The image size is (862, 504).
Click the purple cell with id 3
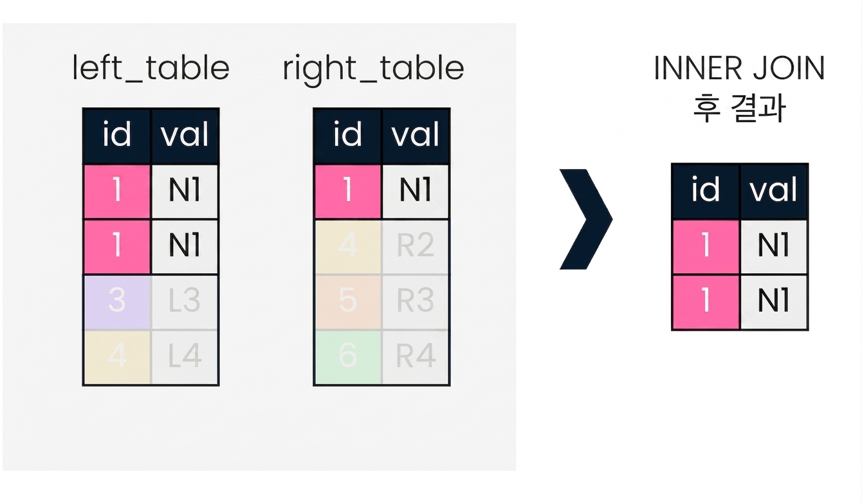(x=117, y=302)
